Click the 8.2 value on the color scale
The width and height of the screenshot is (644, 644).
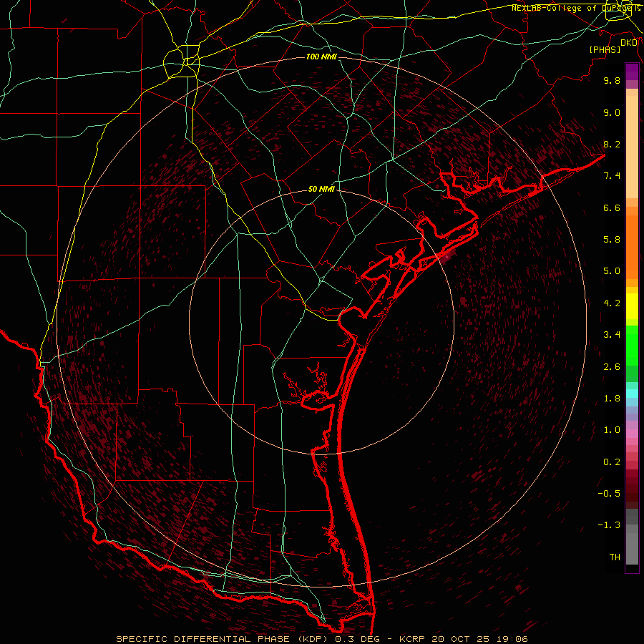[612, 145]
